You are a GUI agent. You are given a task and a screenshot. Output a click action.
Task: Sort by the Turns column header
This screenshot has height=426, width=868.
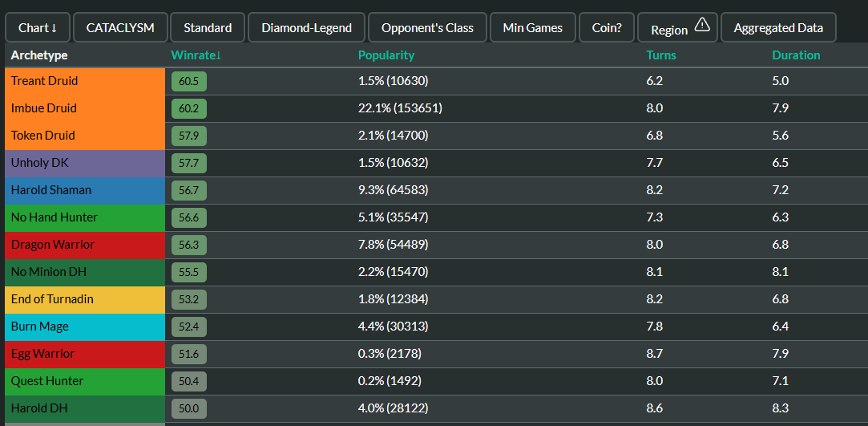(x=661, y=55)
